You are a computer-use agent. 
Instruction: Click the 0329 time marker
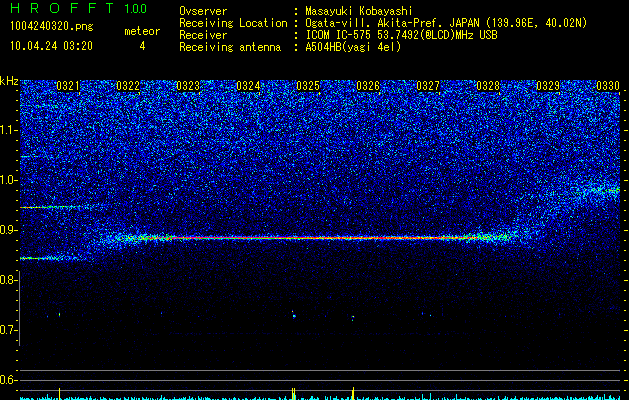coord(548,86)
